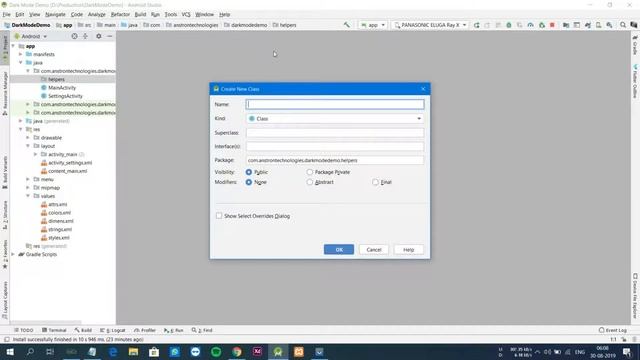Select MainActivity class in tree
This screenshot has width=640, height=360.
[62, 88]
